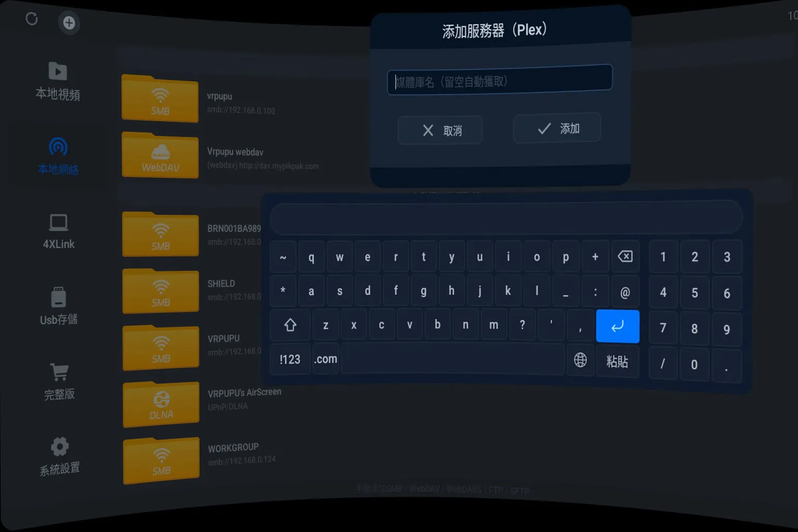
Task: Tap the .com shortcut key
Action: tap(326, 359)
